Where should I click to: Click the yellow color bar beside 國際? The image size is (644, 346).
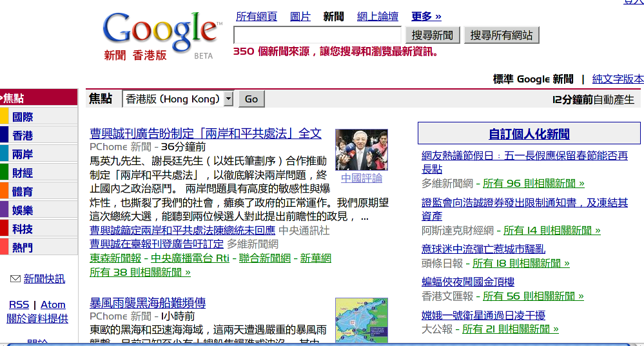4,116
